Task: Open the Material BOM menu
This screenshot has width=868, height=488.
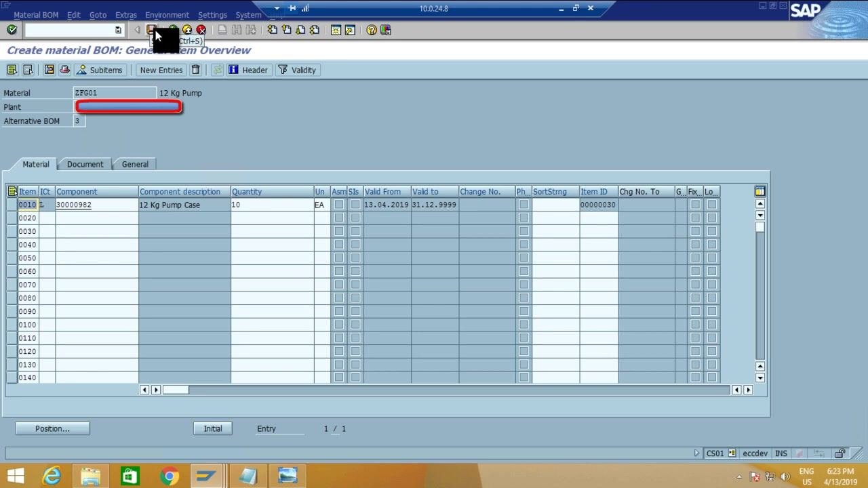Action: [36, 15]
